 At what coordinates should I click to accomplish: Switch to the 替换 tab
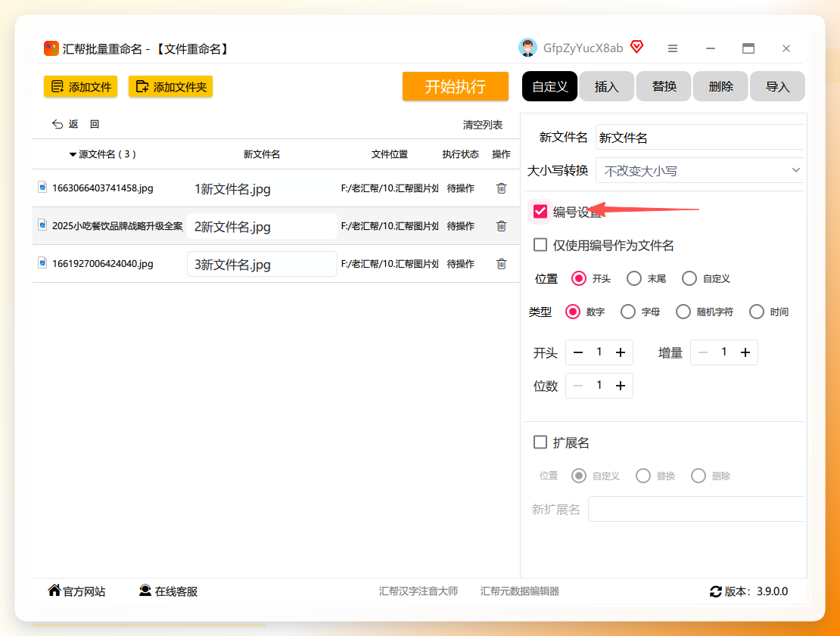tap(664, 86)
